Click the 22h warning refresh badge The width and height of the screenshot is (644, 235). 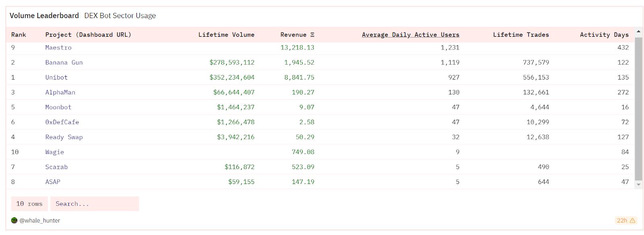click(x=626, y=221)
